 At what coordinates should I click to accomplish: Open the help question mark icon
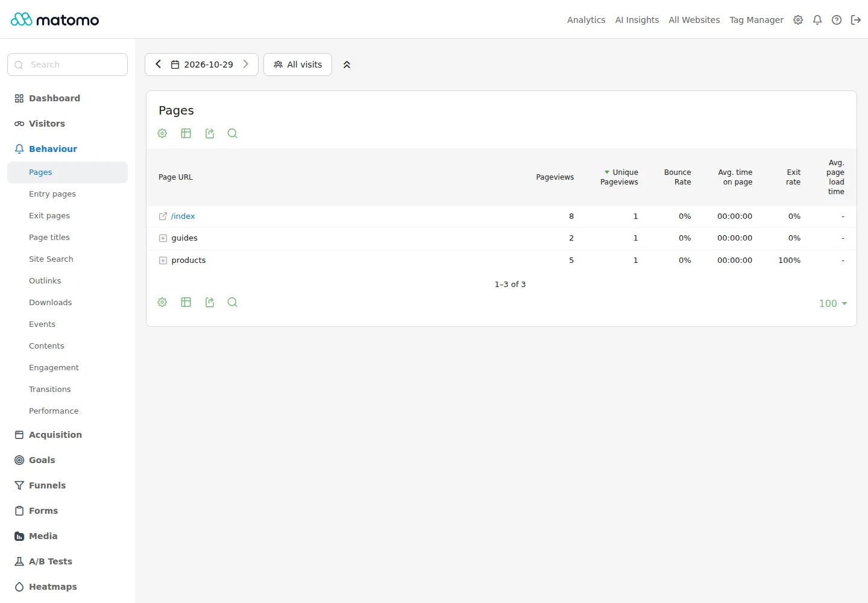tap(837, 20)
